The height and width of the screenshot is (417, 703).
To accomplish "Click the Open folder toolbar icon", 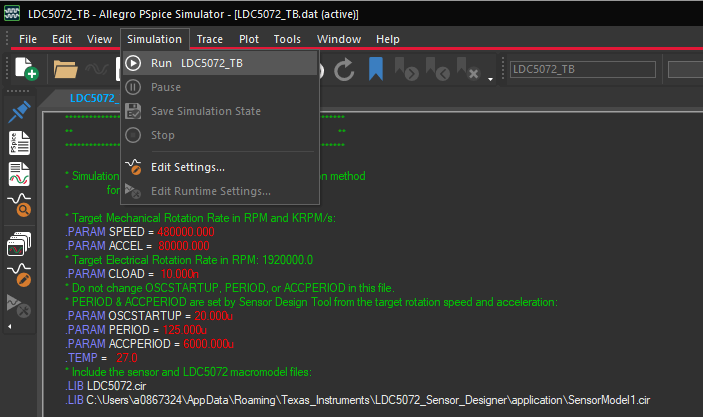I will click(66, 69).
